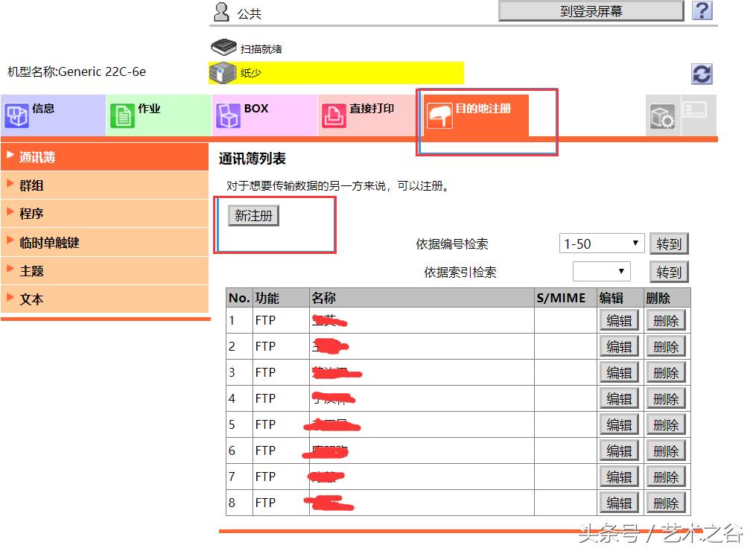The width and height of the screenshot is (756, 551).
Task: Open the 依据索引检索 index dropdown
Action: 600,271
